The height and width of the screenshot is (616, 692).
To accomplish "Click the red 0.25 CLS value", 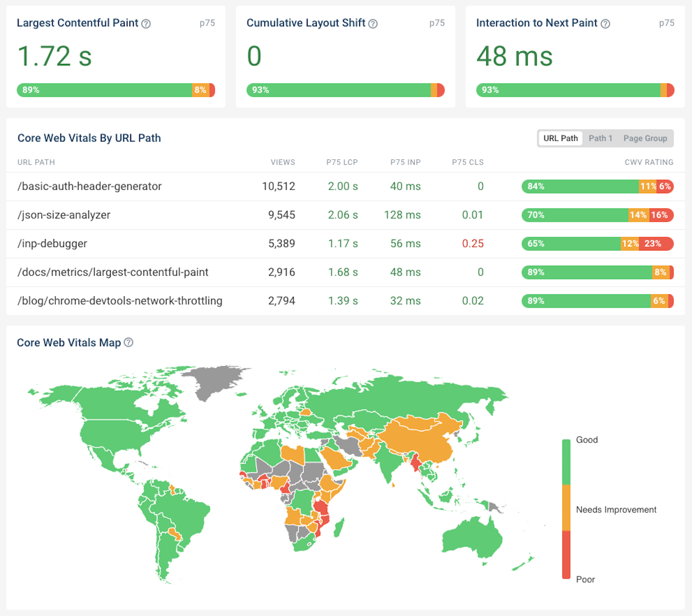I will click(x=473, y=243).
